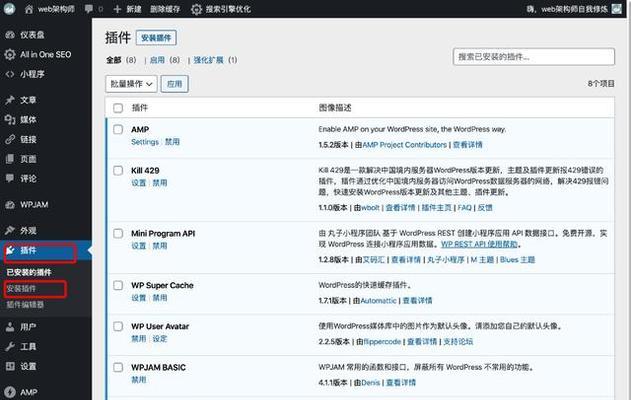Image resolution: width=631 pixels, height=400 pixels.
Task: Open WP REST API 使用帮助 link
Action: (x=479, y=244)
